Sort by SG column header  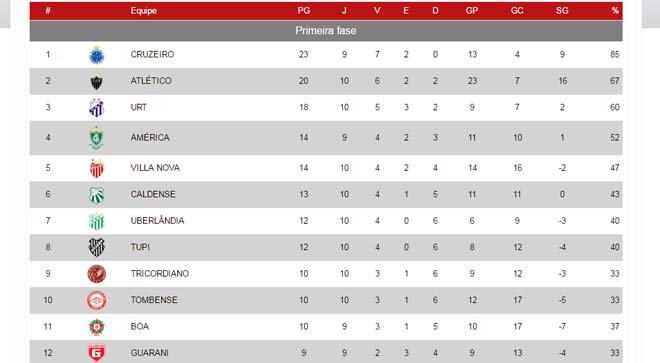click(562, 11)
